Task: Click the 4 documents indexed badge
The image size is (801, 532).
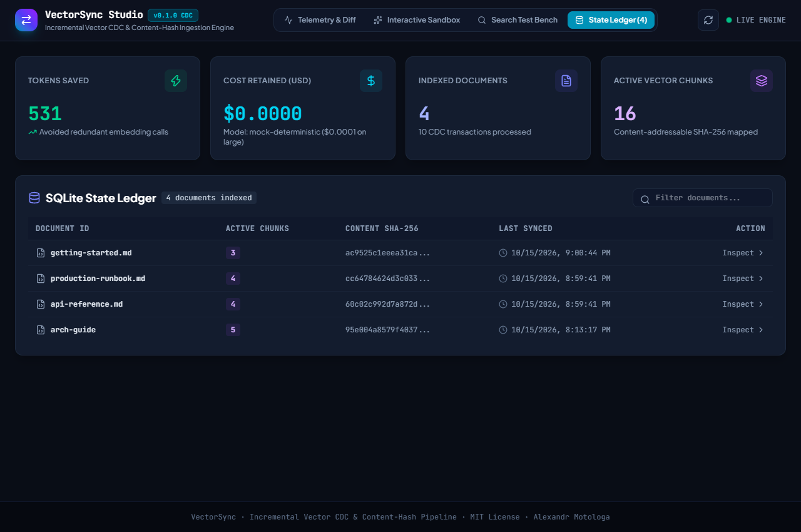Action: (209, 198)
